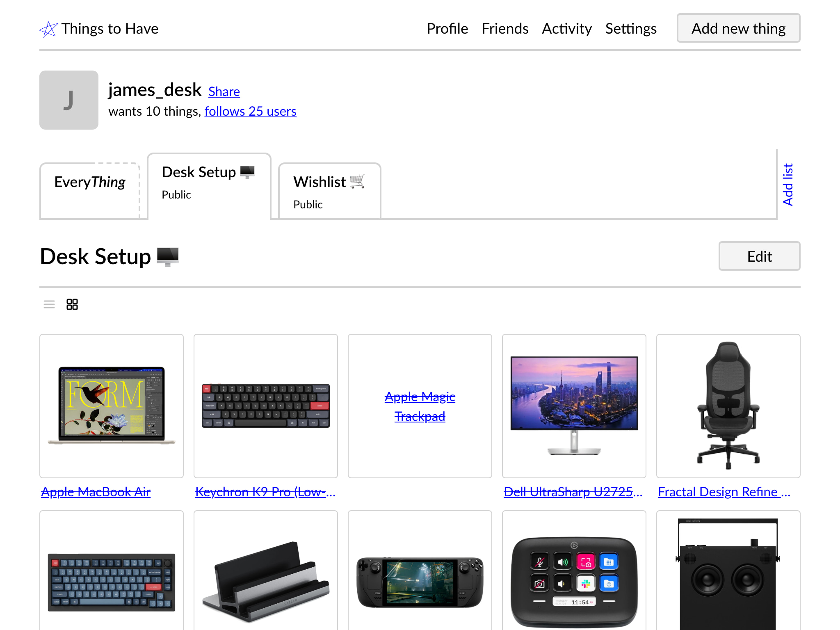Image resolution: width=840 pixels, height=630 pixels.
Task: Open the blue Keychron keyboard thumbnail
Action: pos(112,570)
